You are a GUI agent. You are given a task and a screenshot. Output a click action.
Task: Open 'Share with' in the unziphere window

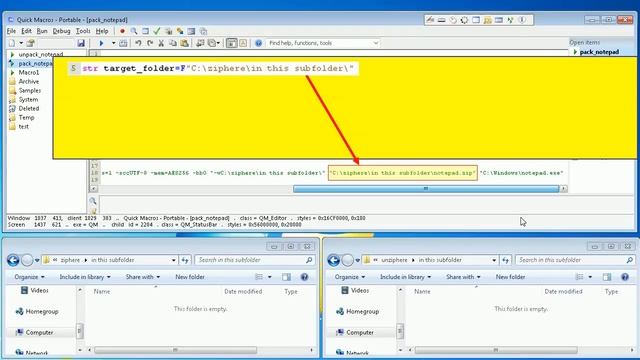pyautogui.click(x=463, y=277)
